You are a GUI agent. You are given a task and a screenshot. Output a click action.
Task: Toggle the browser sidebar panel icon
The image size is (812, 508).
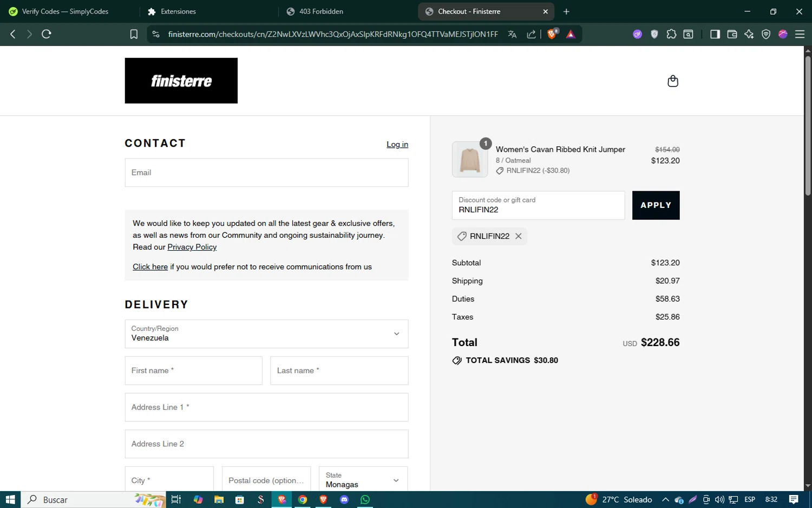[715, 34]
